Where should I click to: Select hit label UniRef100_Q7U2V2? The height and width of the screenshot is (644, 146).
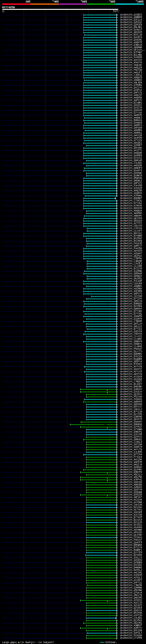[x=131, y=600]
